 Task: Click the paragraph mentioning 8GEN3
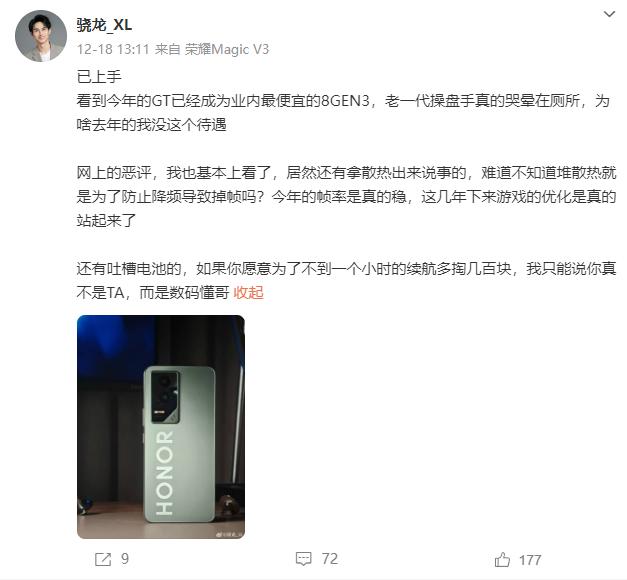point(343,113)
